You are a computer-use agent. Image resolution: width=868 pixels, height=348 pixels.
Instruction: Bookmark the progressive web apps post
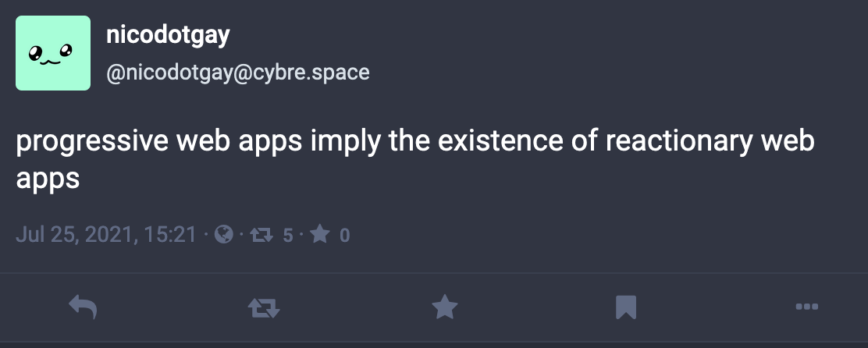625,307
